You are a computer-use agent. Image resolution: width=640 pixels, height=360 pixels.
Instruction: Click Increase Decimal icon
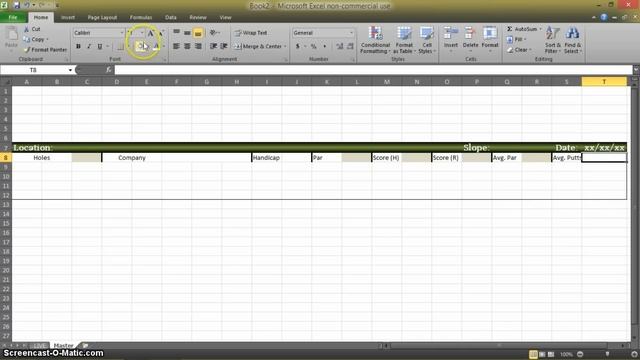tap(340, 47)
